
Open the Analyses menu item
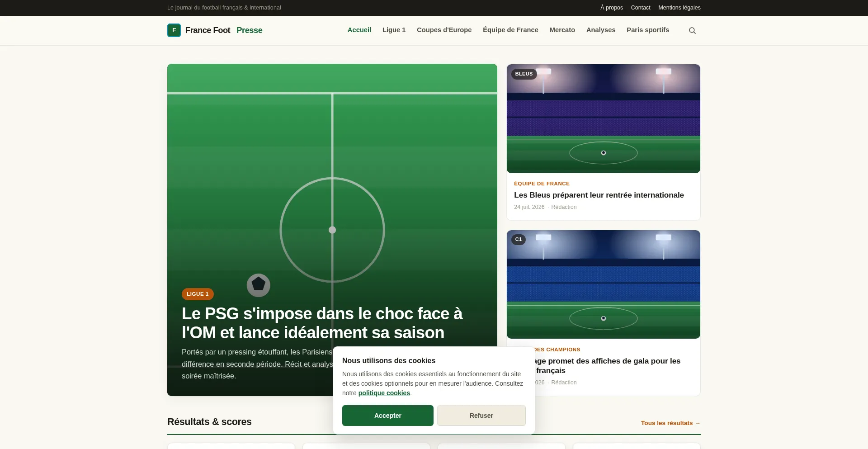click(x=601, y=30)
